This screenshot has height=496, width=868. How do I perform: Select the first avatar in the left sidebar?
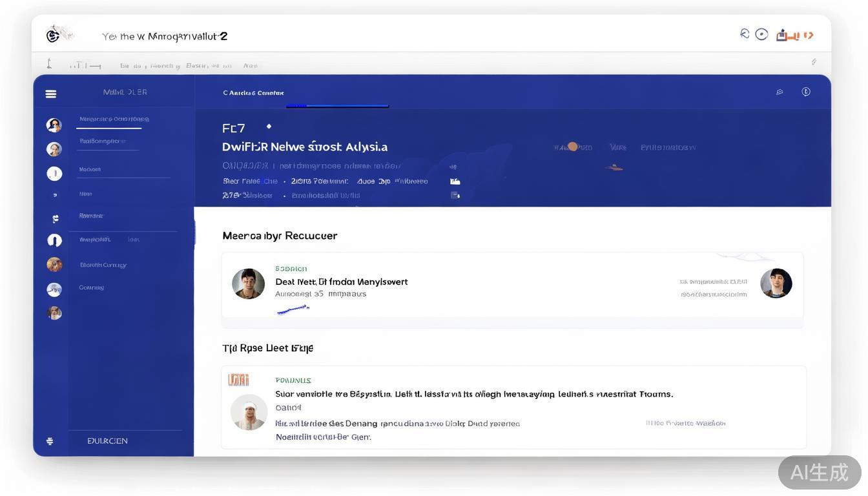click(x=54, y=125)
